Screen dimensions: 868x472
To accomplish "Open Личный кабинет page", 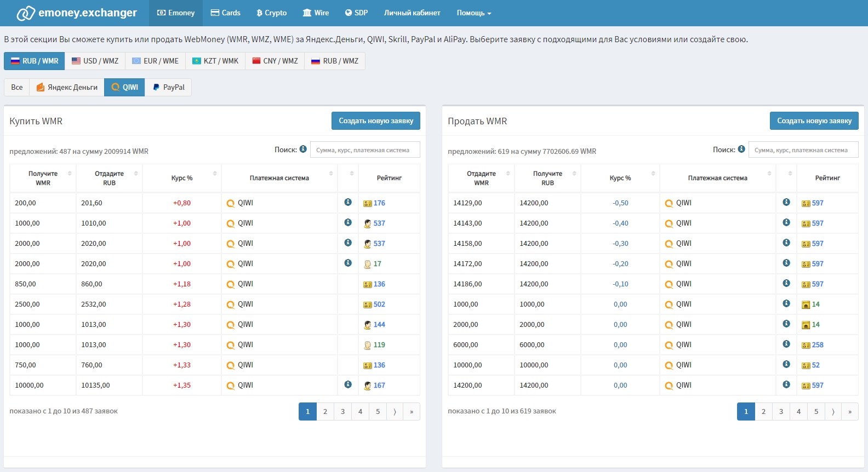I will [412, 13].
